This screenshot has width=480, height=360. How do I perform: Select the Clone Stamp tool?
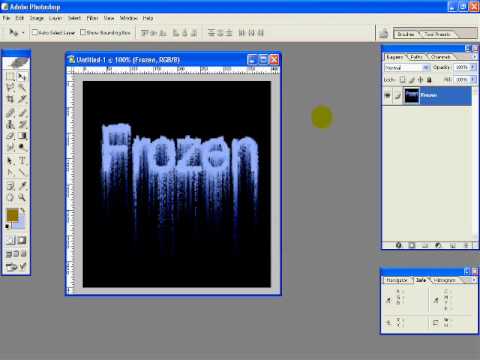pos(10,124)
